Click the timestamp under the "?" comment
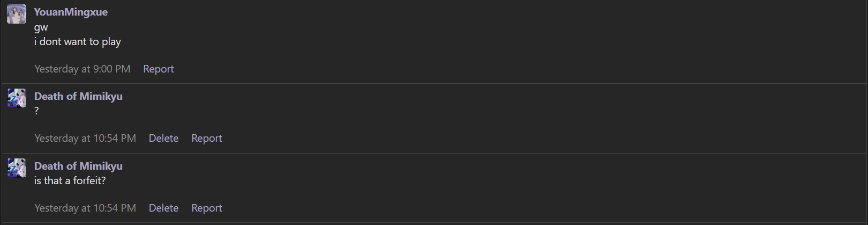 coord(85,138)
